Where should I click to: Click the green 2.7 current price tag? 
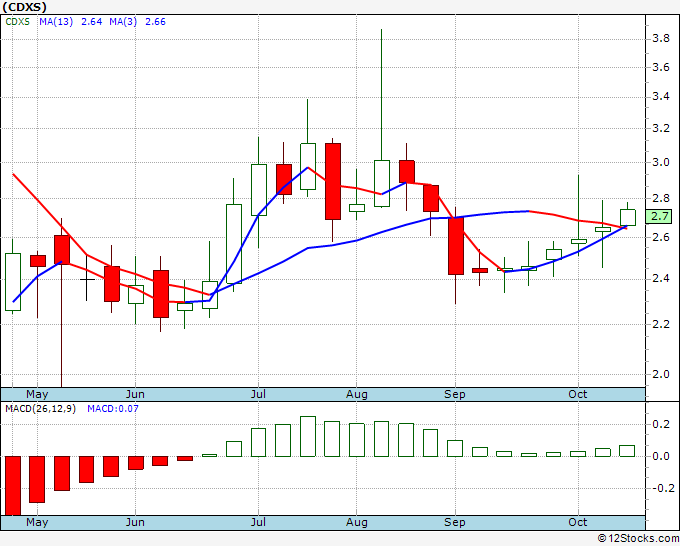[x=658, y=216]
